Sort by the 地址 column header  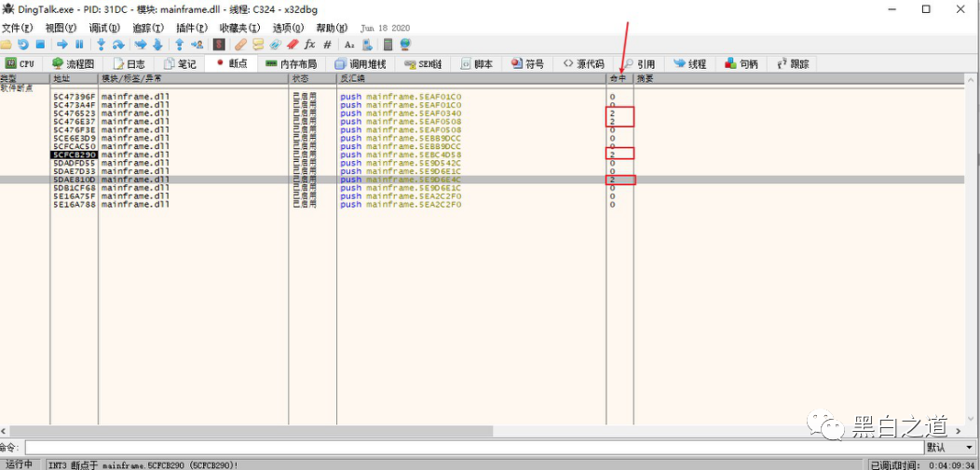pyautogui.click(x=75, y=78)
